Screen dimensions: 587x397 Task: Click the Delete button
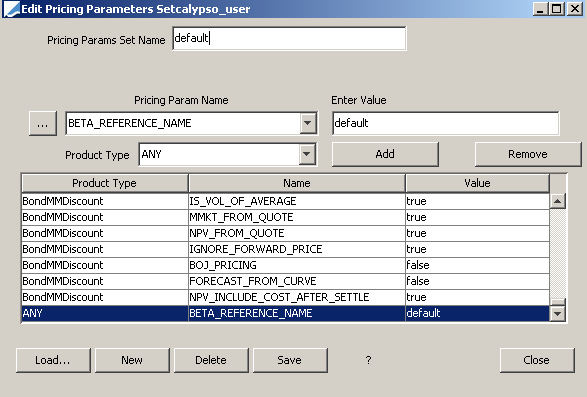coord(211,360)
